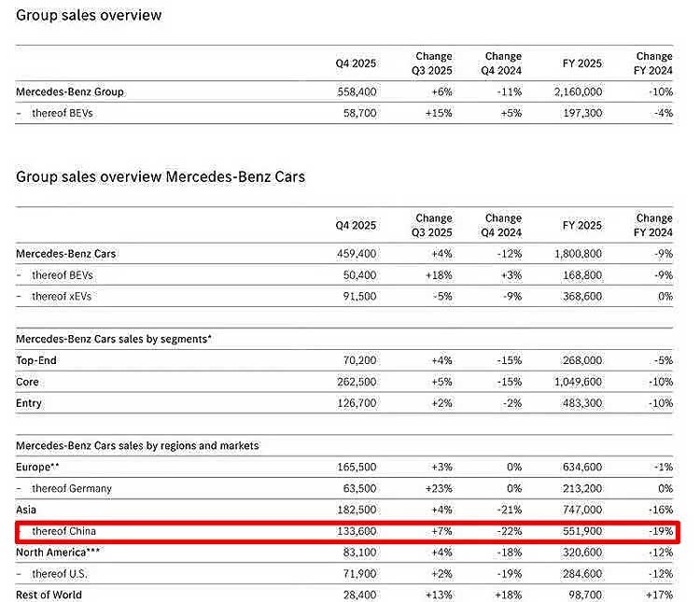Select the 558,400 Q4 2025 group value
The width and height of the screenshot is (700, 602).
click(x=357, y=92)
